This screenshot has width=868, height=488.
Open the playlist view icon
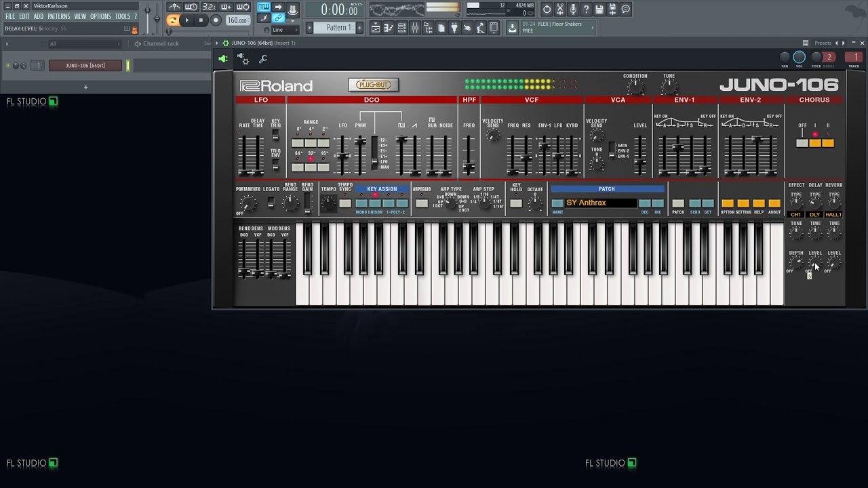(x=375, y=28)
